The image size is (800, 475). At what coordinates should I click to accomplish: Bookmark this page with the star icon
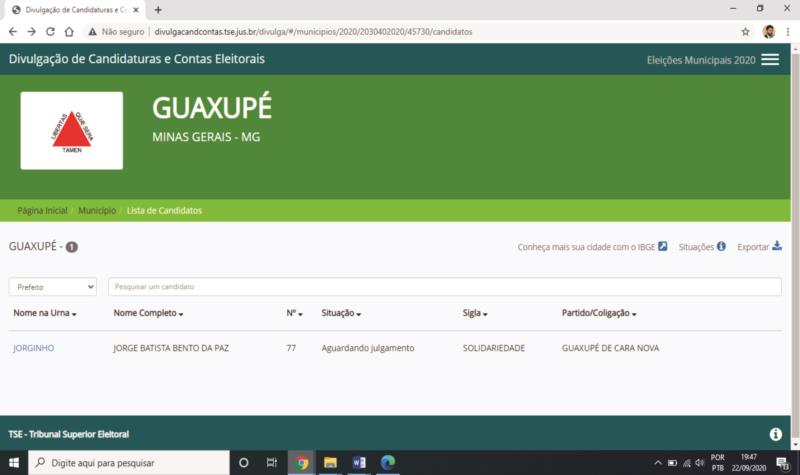point(745,32)
